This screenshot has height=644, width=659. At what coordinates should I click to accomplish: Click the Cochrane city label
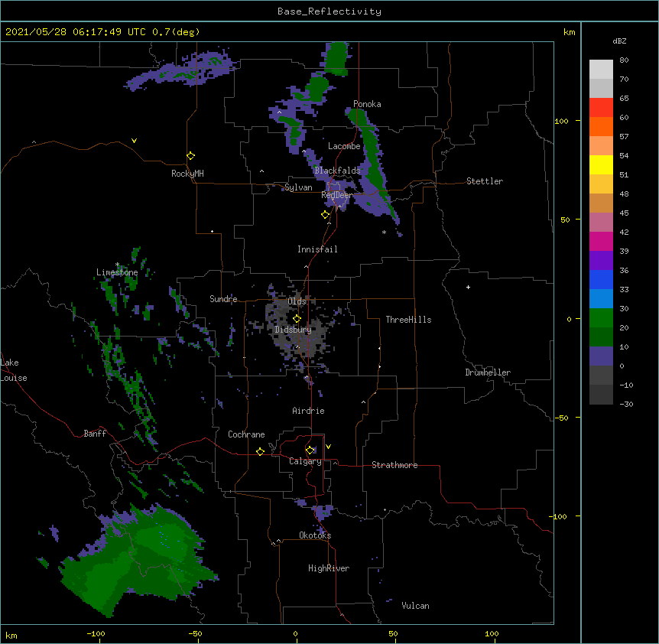(x=246, y=434)
